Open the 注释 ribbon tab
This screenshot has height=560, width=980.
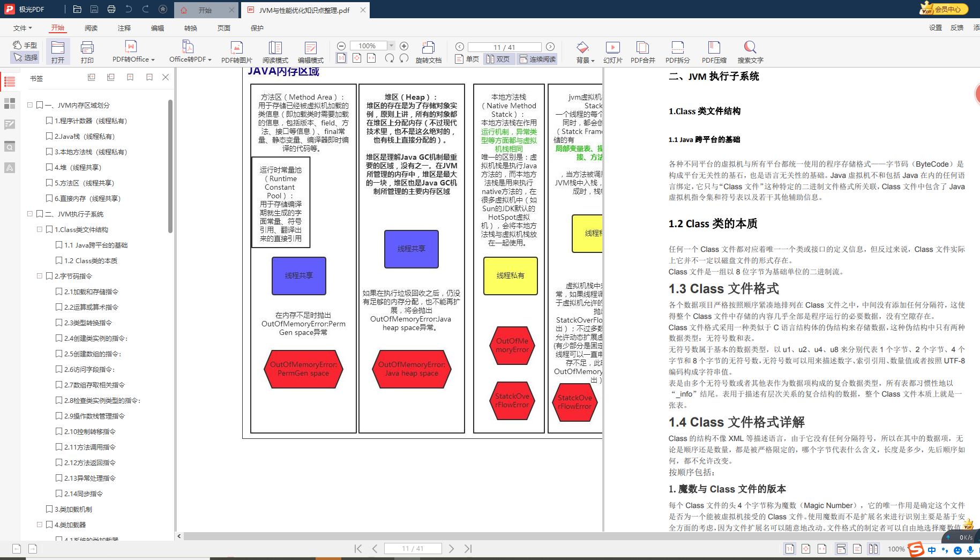(x=124, y=28)
